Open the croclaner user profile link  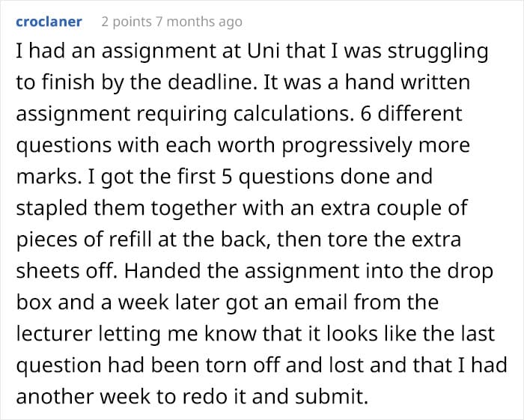tap(49, 22)
